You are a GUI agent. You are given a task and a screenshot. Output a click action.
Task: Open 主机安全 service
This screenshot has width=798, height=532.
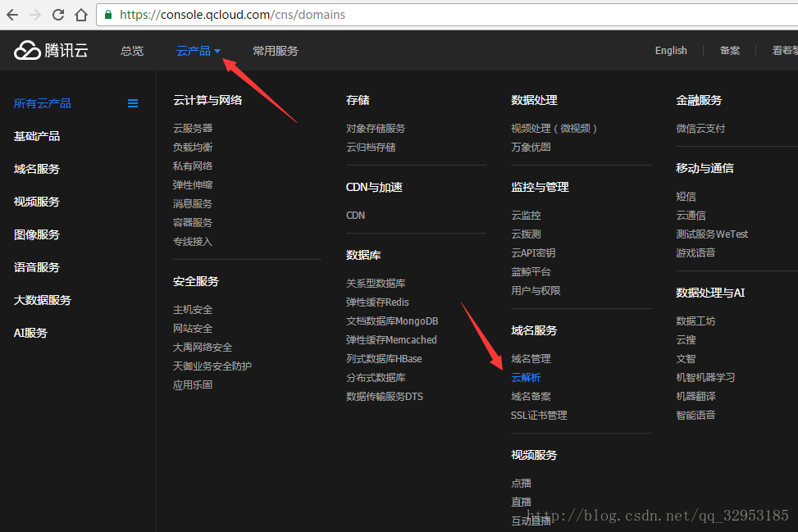tap(193, 309)
